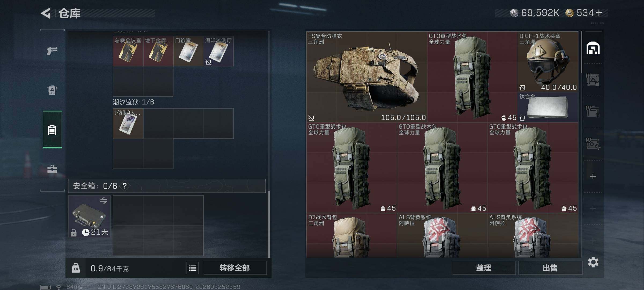Select the 总裁会议室 keycard
Screen dimensions: 644x290
(128, 51)
